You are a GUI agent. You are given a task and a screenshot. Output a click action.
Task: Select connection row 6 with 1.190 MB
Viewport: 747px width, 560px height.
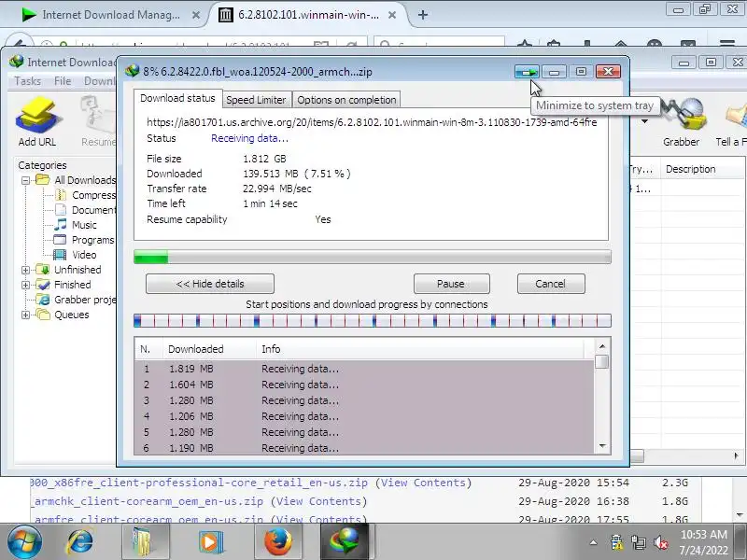(x=364, y=448)
